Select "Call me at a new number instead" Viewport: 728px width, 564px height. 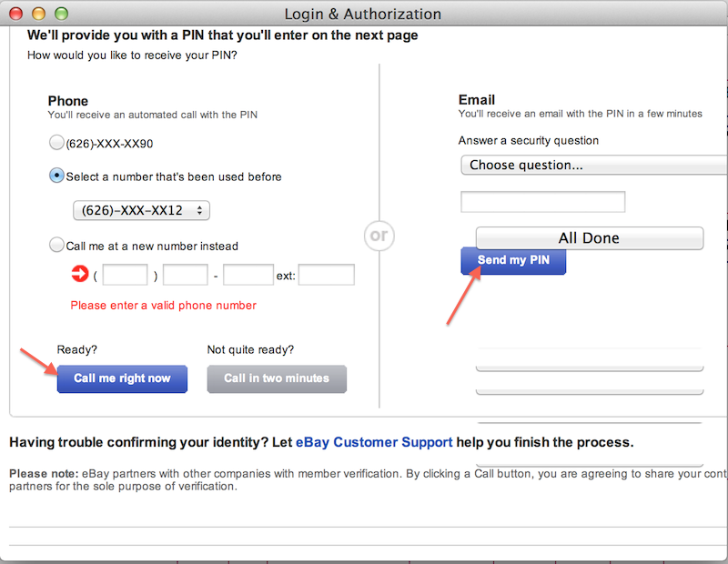(56, 245)
